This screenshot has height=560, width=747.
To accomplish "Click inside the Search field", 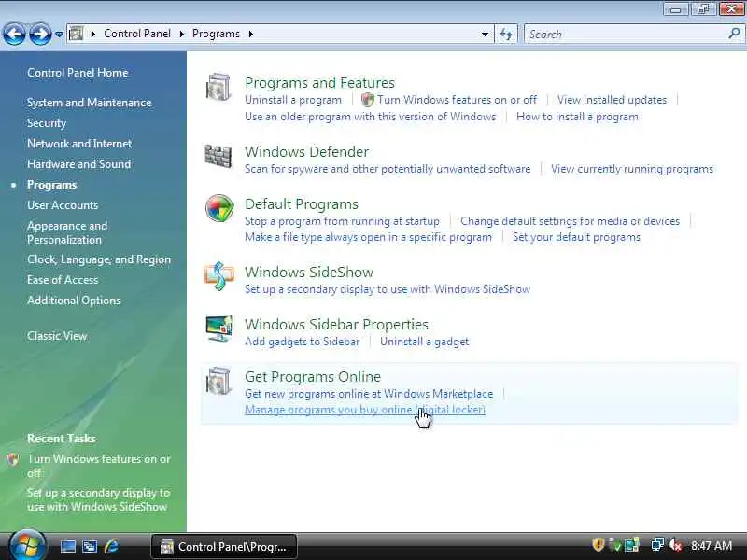I will pos(624,35).
